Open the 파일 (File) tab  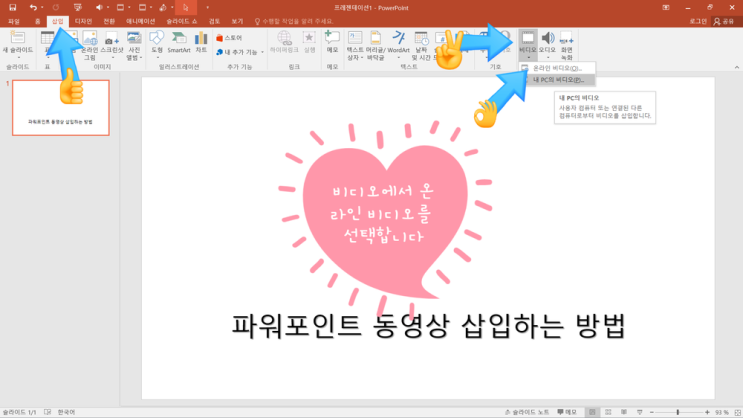point(14,21)
